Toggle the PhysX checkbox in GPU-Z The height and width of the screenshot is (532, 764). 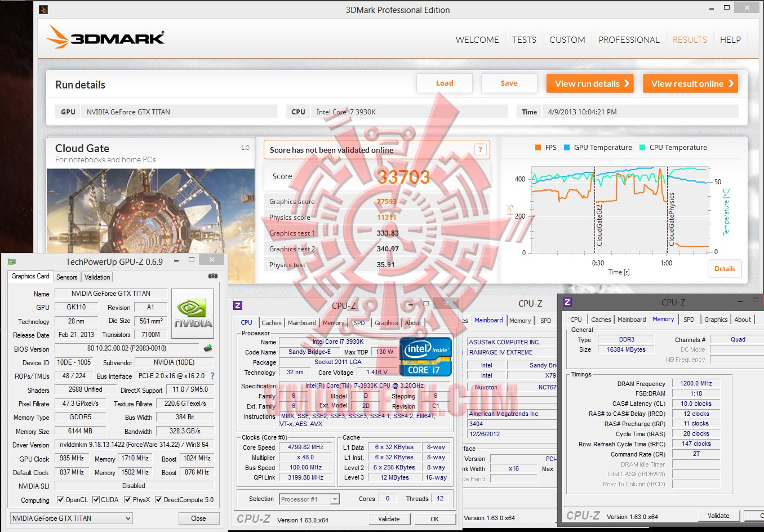(x=128, y=499)
